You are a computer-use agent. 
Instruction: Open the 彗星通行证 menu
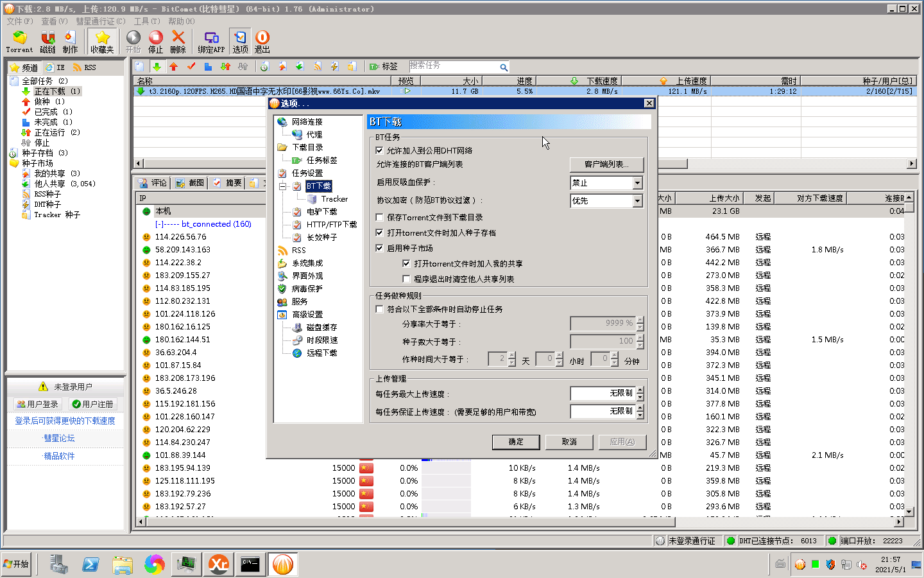101,21
